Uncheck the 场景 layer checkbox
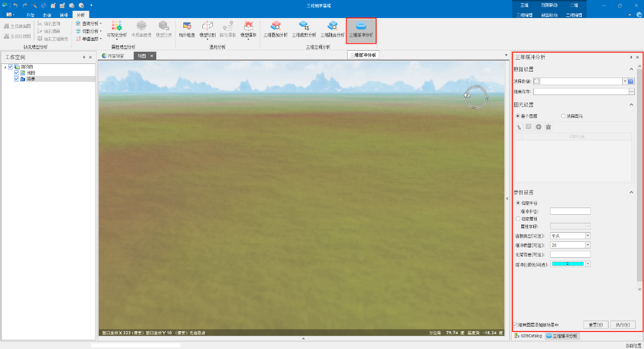This screenshot has height=349, width=644. [16, 79]
